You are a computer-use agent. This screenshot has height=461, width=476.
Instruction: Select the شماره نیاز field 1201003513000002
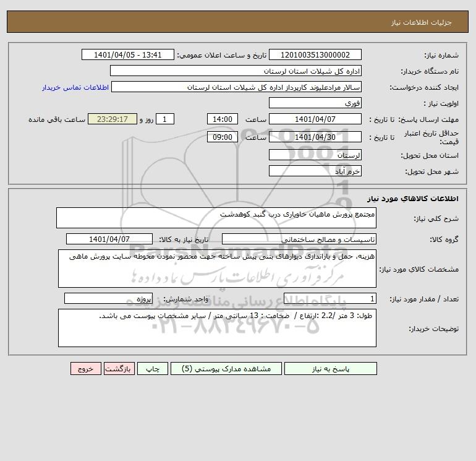[315, 54]
